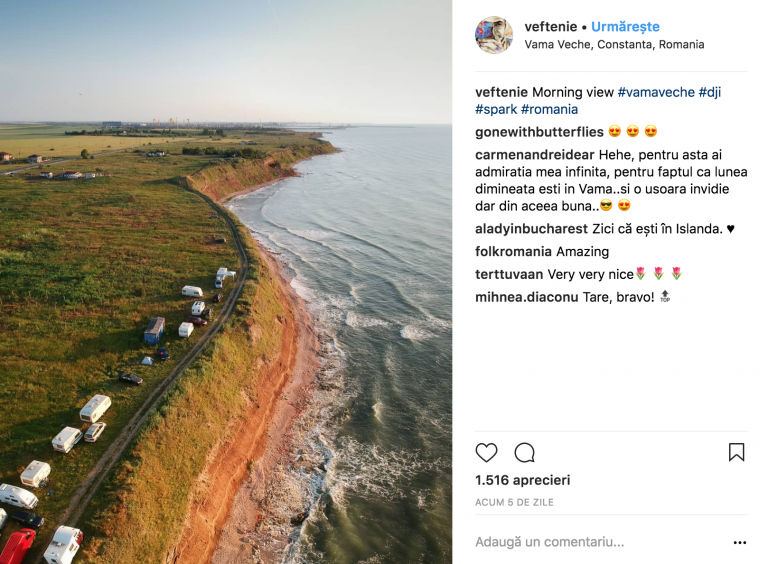Open the #vamaveche hashtag

point(656,92)
